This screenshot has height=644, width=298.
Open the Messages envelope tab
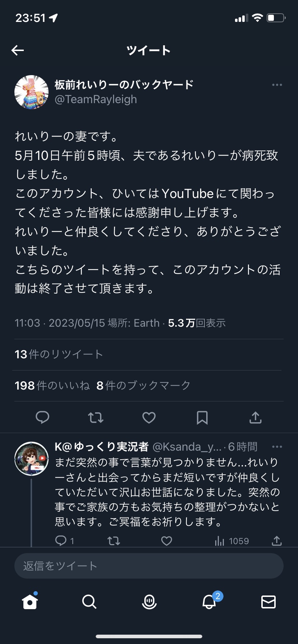tap(268, 602)
